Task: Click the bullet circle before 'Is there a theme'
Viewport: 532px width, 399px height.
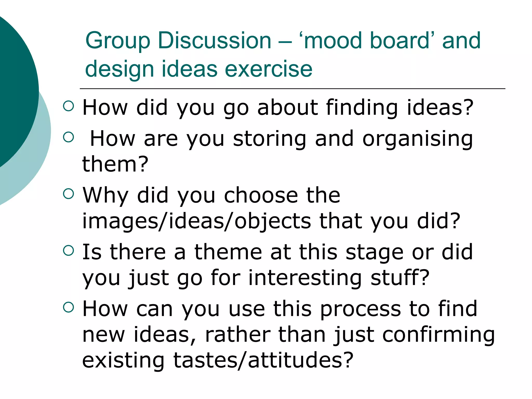Action: tap(69, 251)
